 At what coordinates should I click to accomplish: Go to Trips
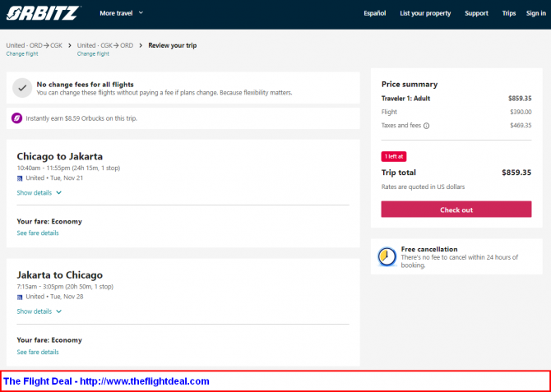[x=509, y=13]
